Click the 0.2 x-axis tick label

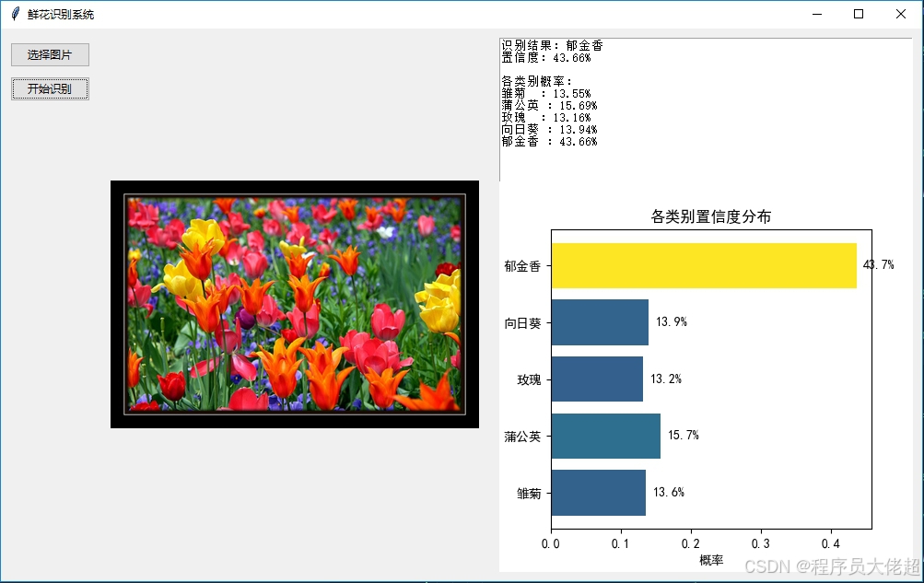click(x=691, y=543)
